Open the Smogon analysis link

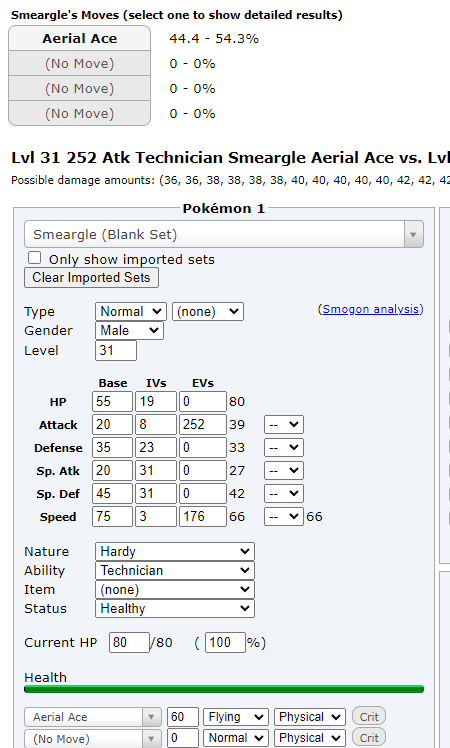point(371,309)
